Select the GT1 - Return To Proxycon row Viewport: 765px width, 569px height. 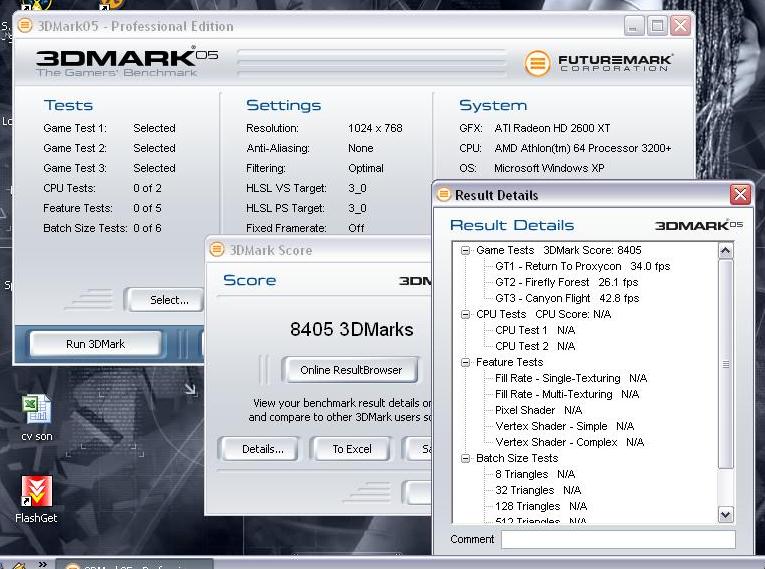pyautogui.click(x=583, y=266)
